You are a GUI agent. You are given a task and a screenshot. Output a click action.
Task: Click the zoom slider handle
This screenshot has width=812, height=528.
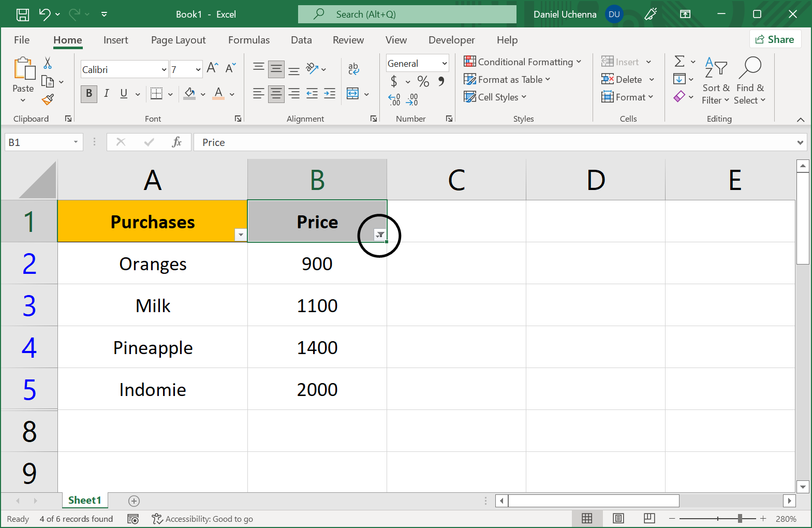tap(740, 518)
